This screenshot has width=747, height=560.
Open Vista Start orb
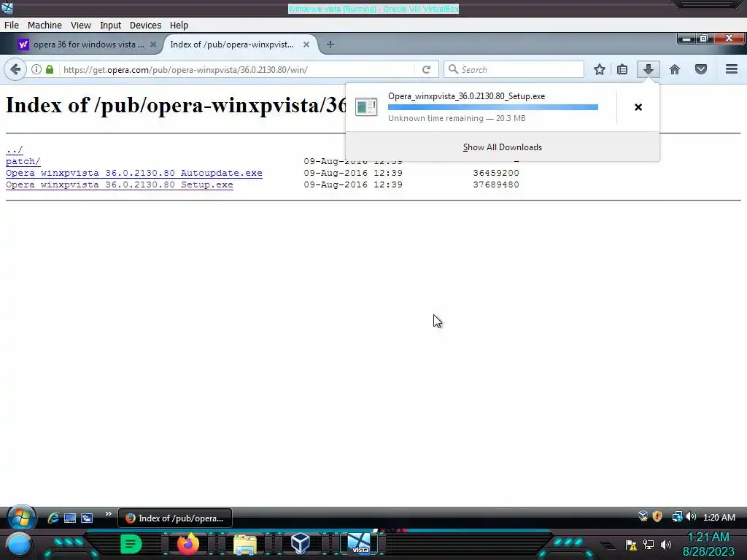click(x=21, y=517)
